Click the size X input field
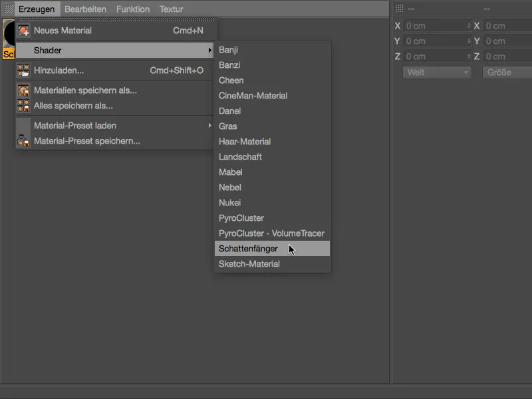The height and width of the screenshot is (399, 532). pyautogui.click(x=507, y=26)
